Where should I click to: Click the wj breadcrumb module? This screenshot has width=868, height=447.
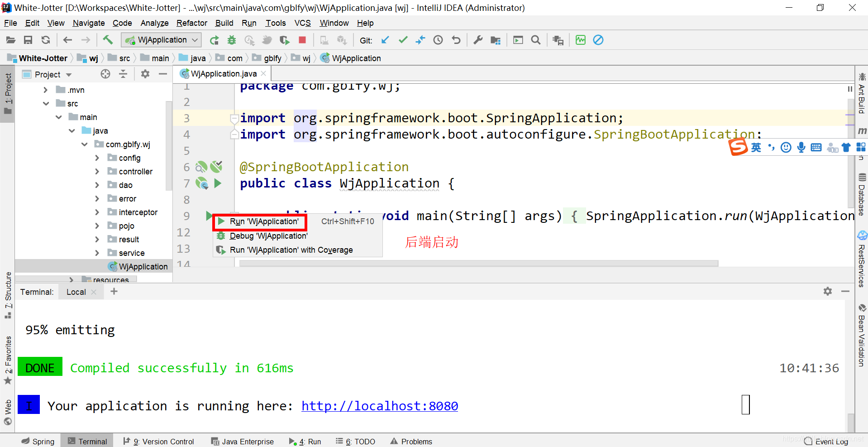(88, 58)
